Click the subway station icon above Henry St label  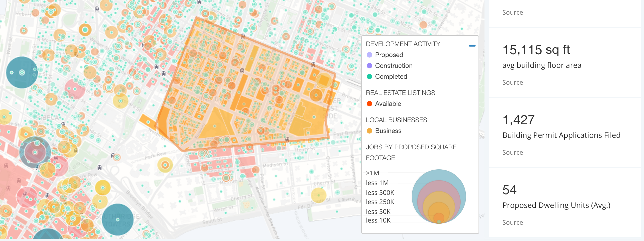pos(287,139)
